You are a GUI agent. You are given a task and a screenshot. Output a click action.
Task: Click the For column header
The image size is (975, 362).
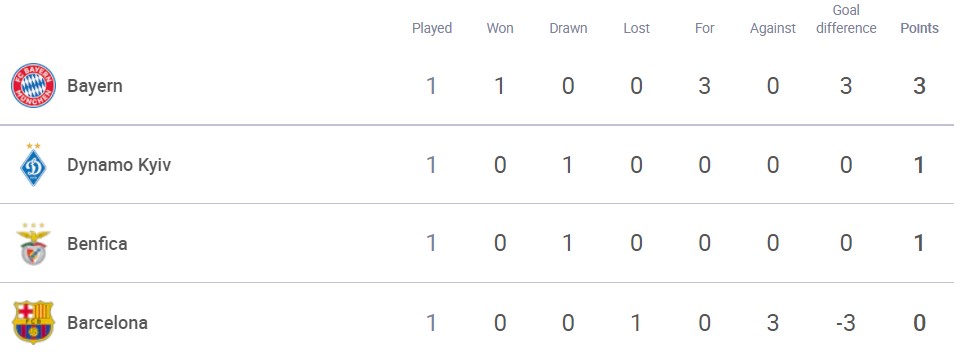coord(705,29)
